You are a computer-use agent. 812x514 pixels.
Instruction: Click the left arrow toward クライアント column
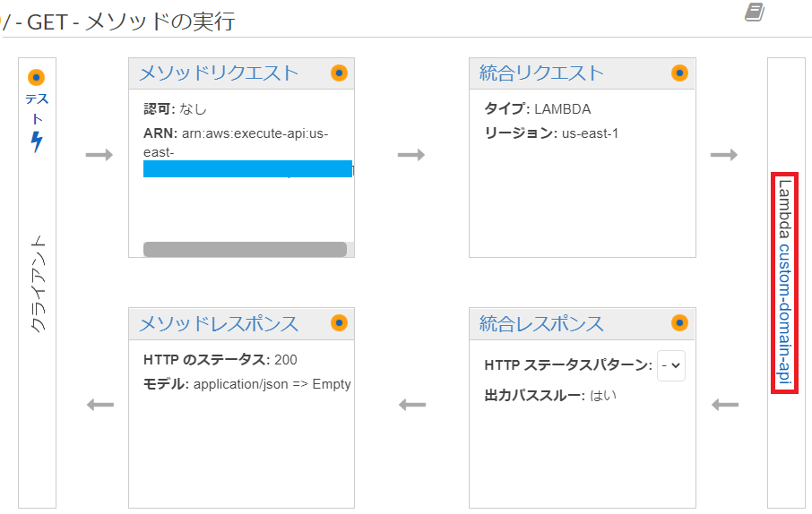point(100,405)
